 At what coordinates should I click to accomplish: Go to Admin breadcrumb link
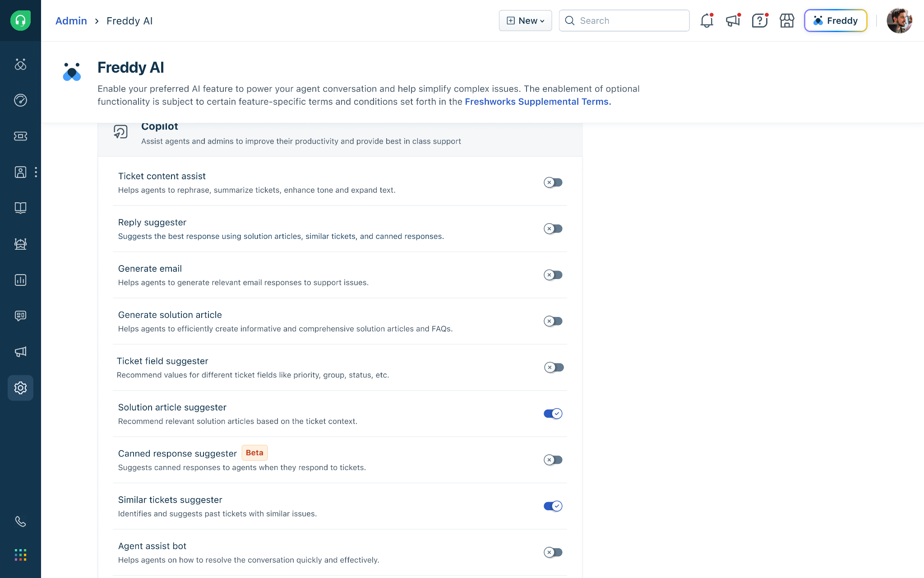coord(71,21)
